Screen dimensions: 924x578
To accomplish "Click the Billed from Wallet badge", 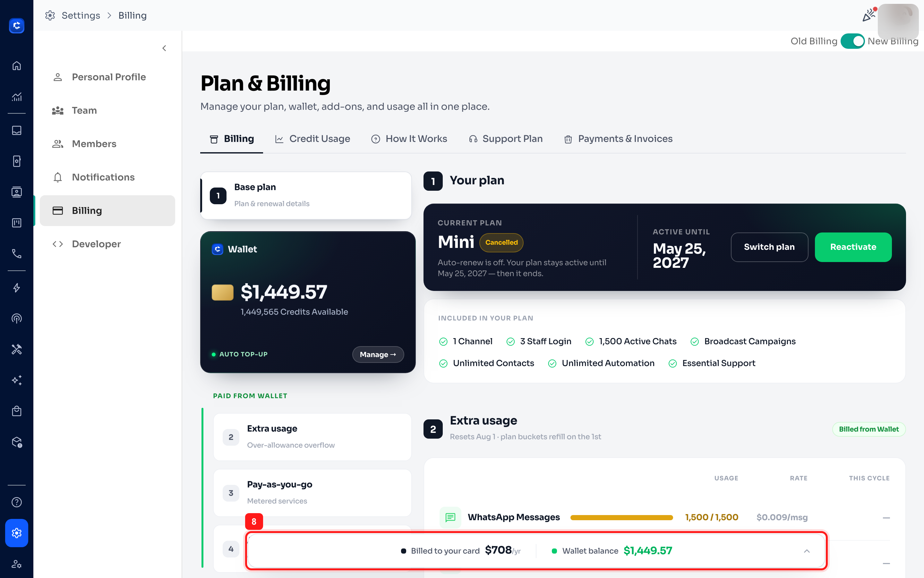I will (868, 429).
